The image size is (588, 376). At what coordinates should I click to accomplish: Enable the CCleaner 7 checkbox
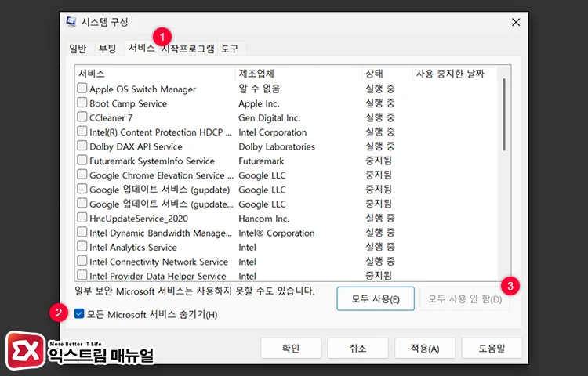click(82, 117)
